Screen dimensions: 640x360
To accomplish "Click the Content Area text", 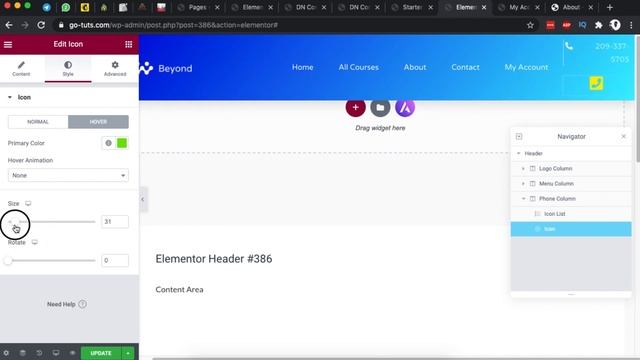I will pyautogui.click(x=180, y=289).
